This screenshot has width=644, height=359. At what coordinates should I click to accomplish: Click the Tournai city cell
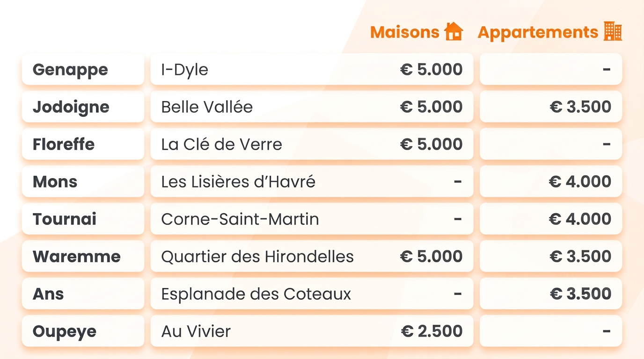(83, 219)
